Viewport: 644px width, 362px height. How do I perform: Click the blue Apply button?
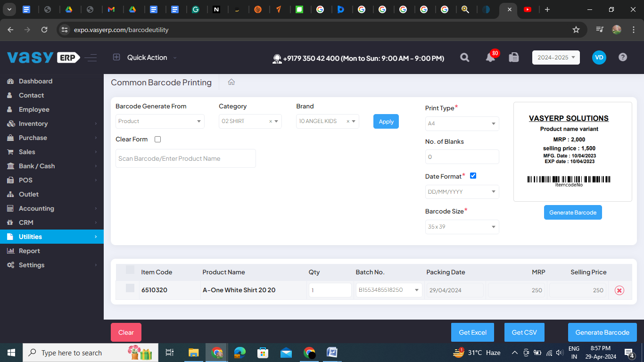point(386,121)
